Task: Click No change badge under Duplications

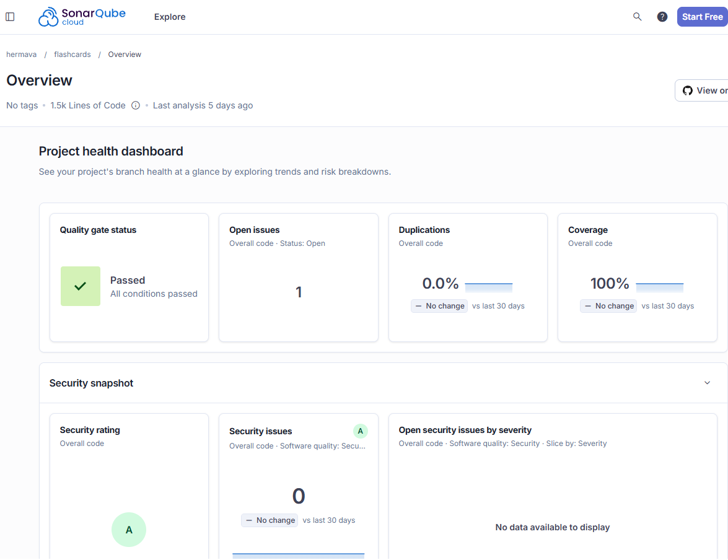Action: (439, 306)
